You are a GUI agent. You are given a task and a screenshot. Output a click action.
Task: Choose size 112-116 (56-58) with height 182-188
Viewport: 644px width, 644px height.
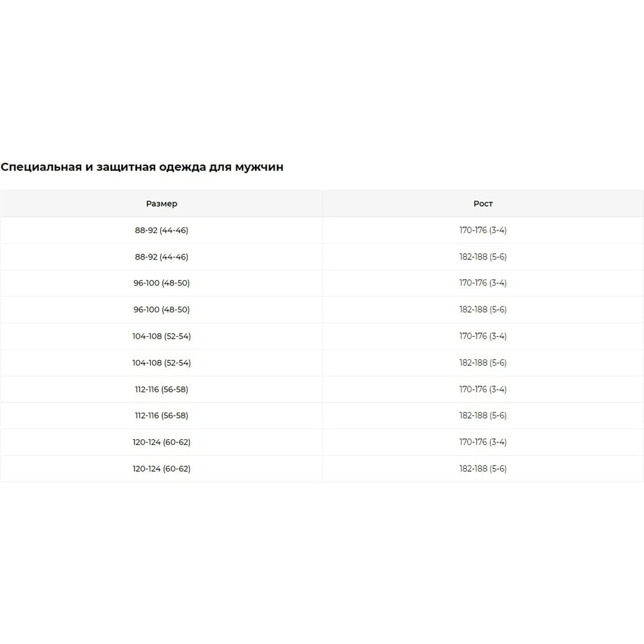pyautogui.click(x=161, y=416)
